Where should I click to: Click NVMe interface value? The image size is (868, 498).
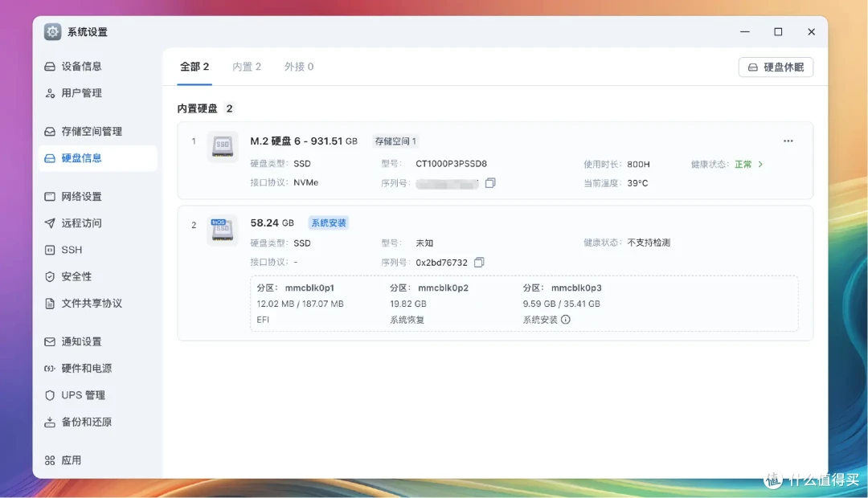[x=305, y=182]
